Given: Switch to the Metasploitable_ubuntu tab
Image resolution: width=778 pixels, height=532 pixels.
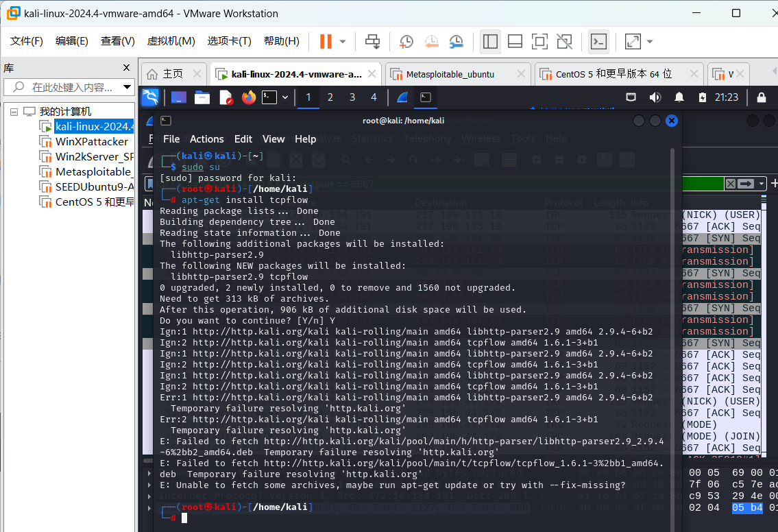Looking at the screenshot, I should pos(450,74).
